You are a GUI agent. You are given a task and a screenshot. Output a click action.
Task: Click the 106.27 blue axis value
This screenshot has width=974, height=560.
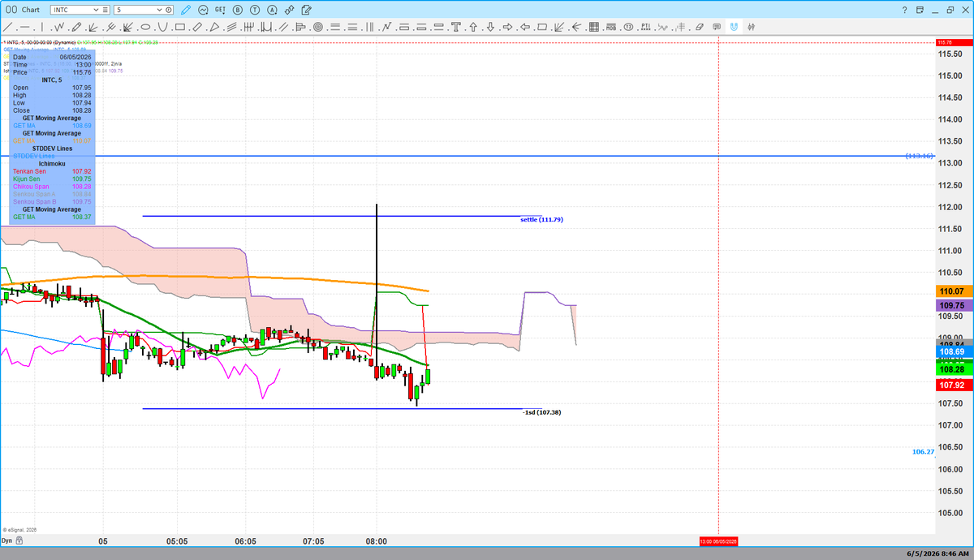point(923,451)
